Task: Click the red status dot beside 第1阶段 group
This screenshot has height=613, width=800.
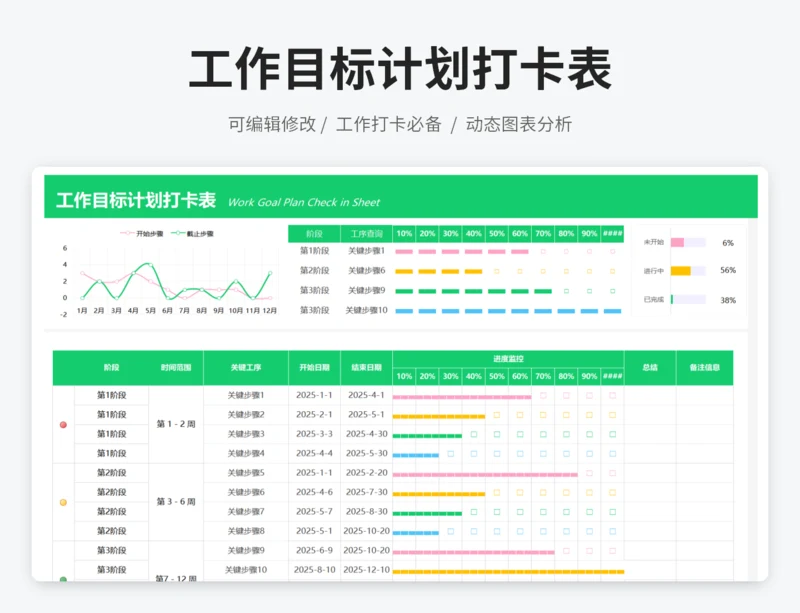Action: (x=63, y=425)
